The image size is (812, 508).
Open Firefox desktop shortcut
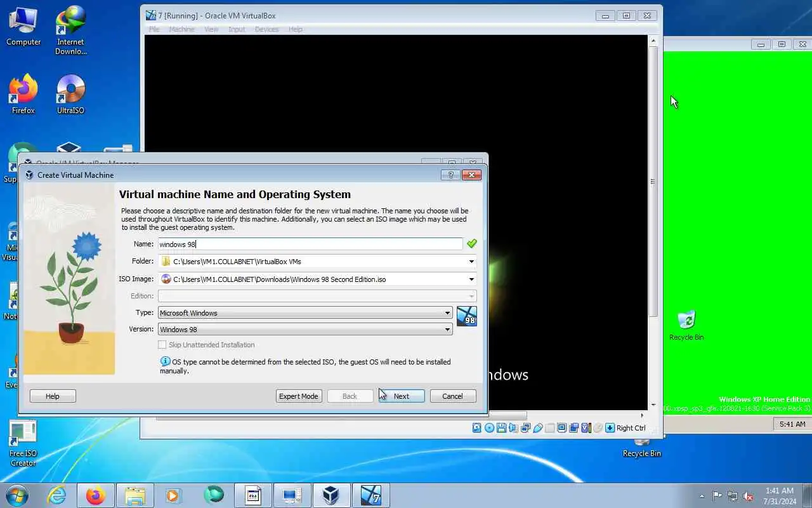coord(23,95)
